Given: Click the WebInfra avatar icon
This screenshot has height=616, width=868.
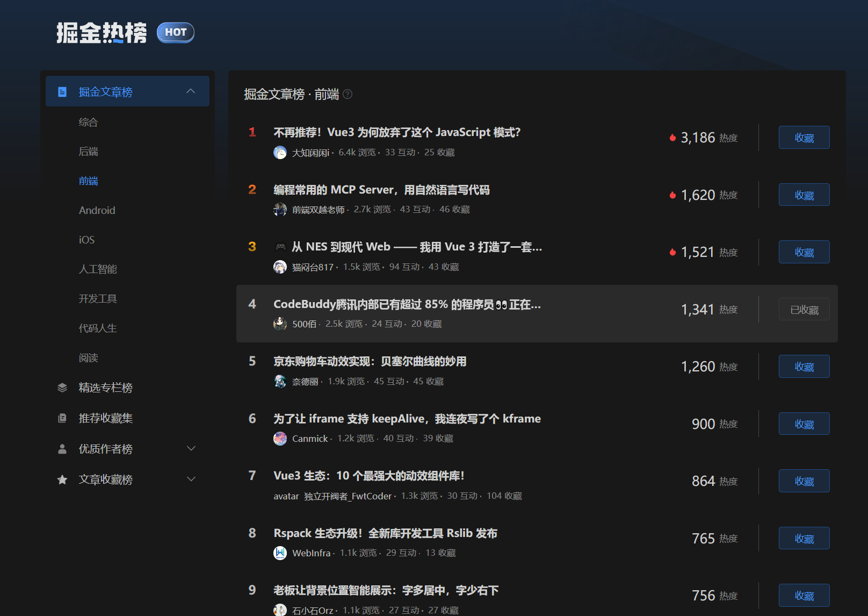Looking at the screenshot, I should click(280, 553).
